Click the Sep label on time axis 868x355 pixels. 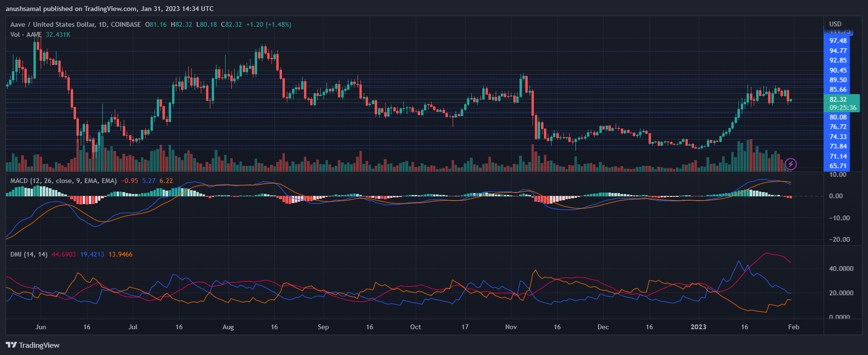pyautogui.click(x=323, y=327)
